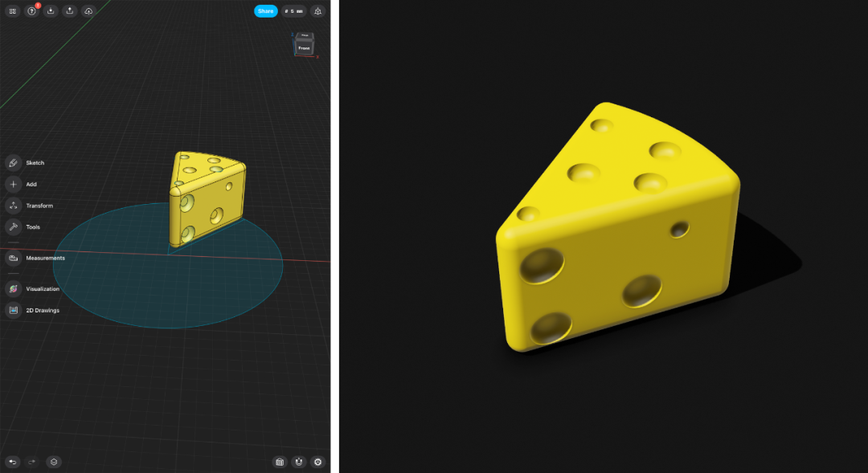
Task: Open the designs grid in the top-left corner
Action: [12, 11]
